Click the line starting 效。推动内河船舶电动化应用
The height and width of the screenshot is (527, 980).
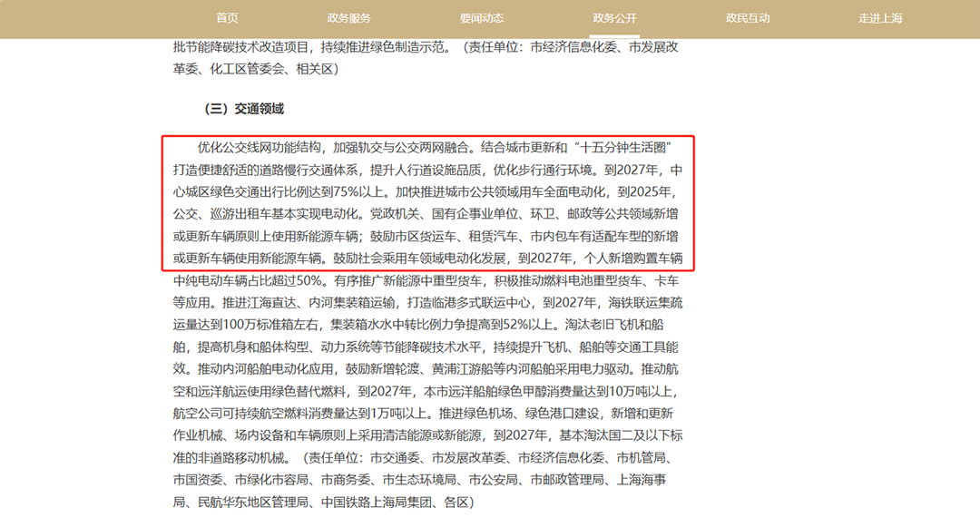click(426, 369)
